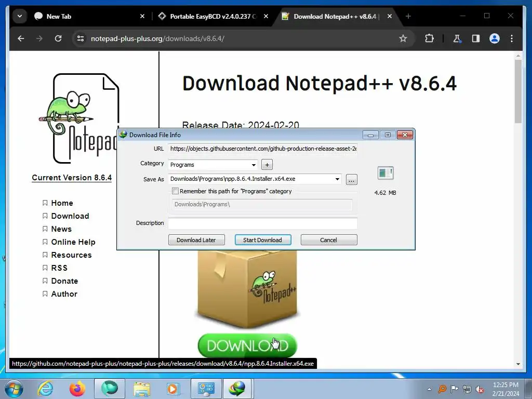This screenshot has height=399, width=532.
Task: Click the browser back arrow
Action: (21, 38)
